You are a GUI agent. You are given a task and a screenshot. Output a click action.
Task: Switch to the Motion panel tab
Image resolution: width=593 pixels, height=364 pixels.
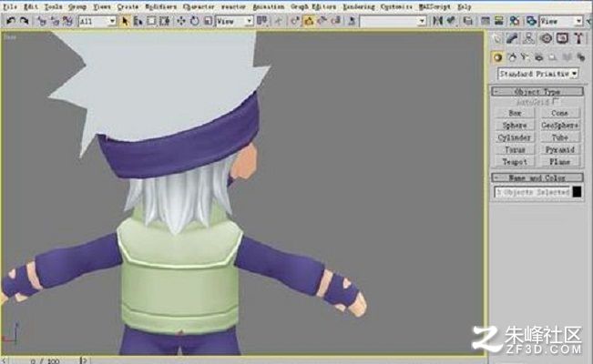click(546, 38)
